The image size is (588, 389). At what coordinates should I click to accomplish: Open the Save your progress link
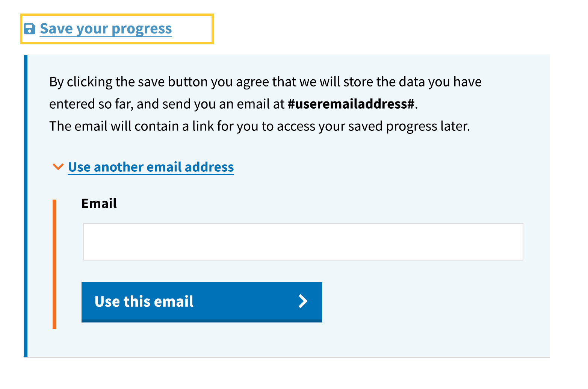[106, 29]
